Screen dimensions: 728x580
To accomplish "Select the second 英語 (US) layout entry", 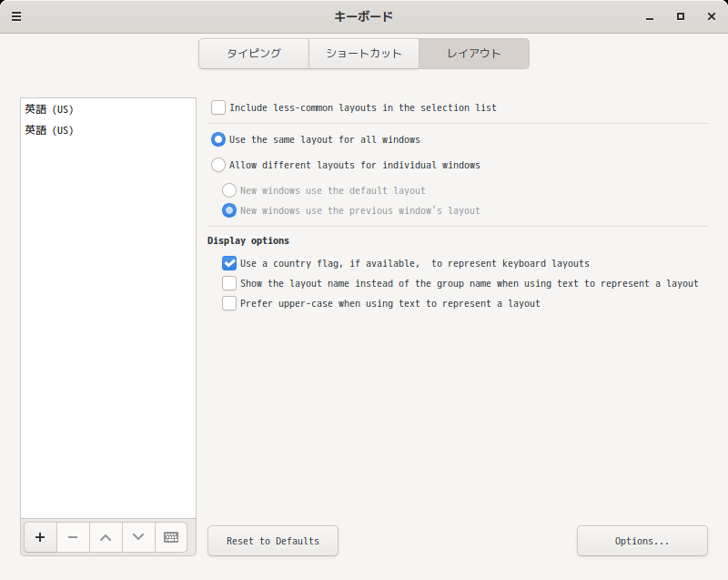I will 108,130.
